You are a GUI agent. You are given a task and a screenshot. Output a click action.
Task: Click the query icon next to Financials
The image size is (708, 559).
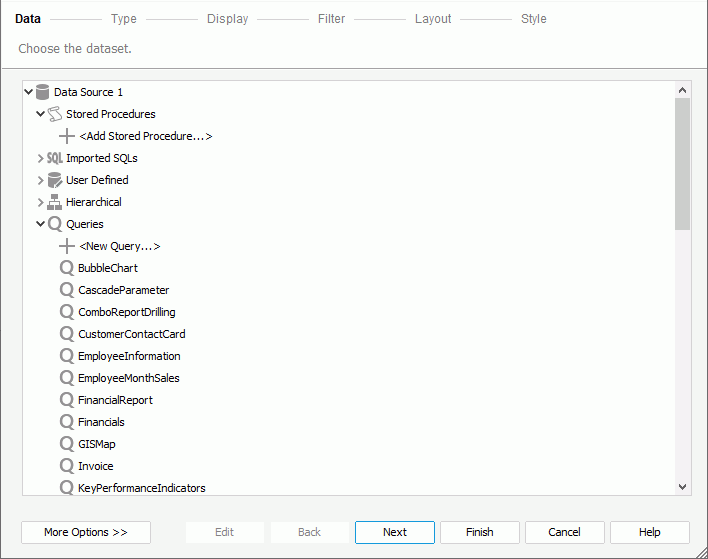[x=67, y=422]
